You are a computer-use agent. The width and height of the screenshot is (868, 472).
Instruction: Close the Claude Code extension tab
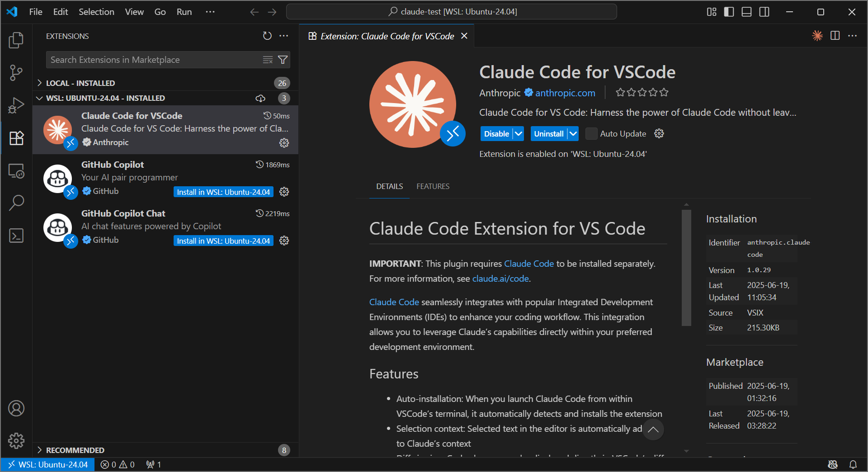[x=464, y=36]
